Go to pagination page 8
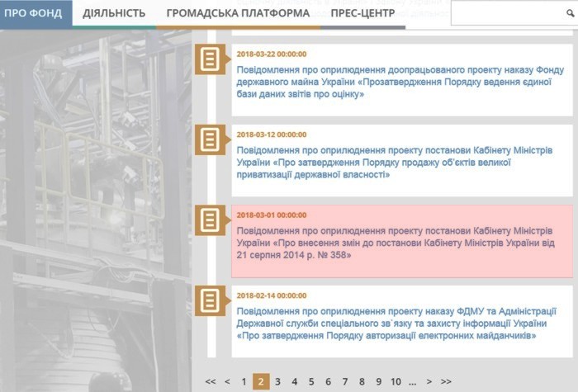The height and width of the screenshot is (392, 578). 362,381
